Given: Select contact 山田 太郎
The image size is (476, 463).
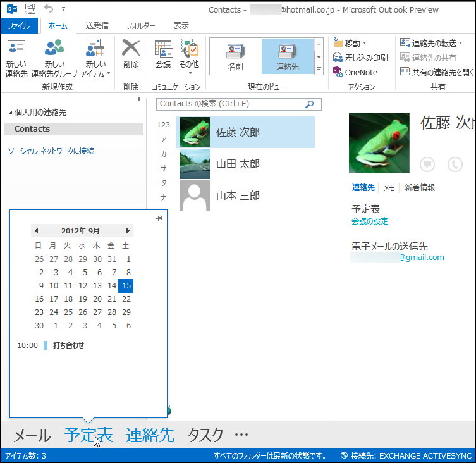Looking at the screenshot, I should tap(245, 164).
